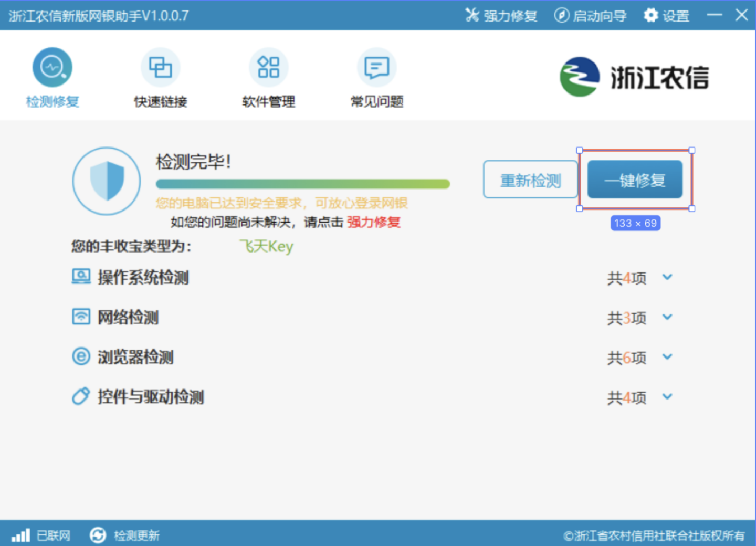Open the 常见问题 icon
Viewport: 756px width, 546px height.
point(376,67)
